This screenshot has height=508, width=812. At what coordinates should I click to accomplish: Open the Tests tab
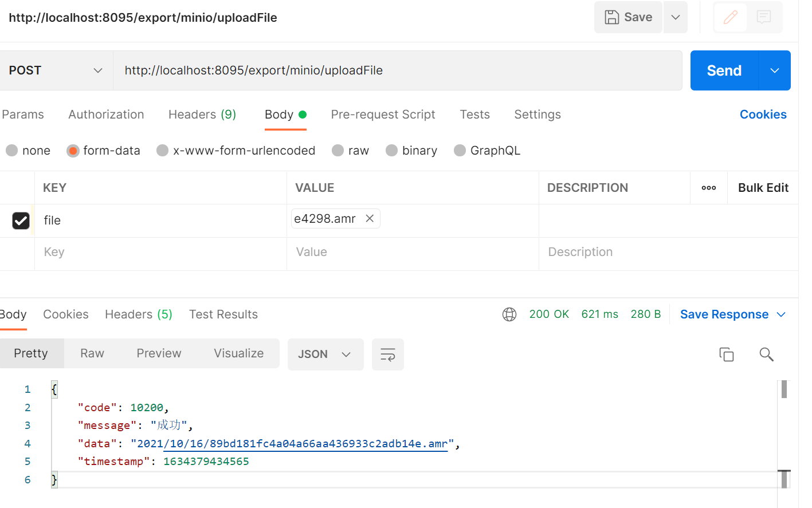pos(474,115)
